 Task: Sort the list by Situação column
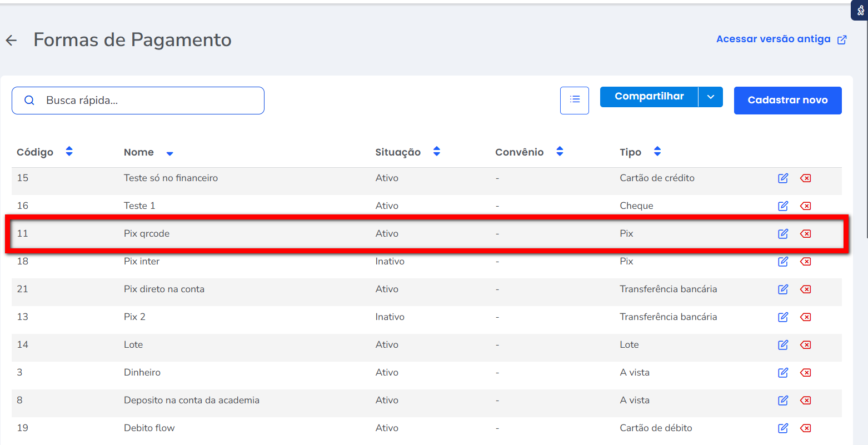[436, 152]
